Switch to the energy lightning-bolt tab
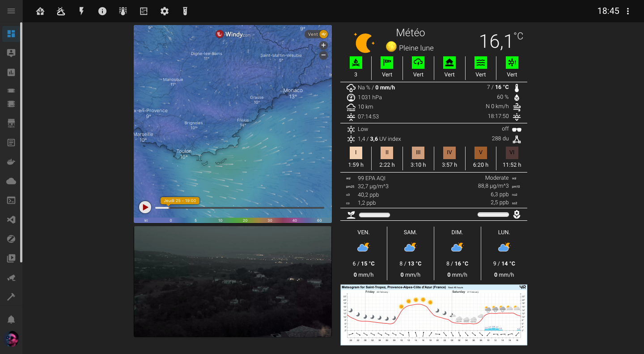 point(81,11)
